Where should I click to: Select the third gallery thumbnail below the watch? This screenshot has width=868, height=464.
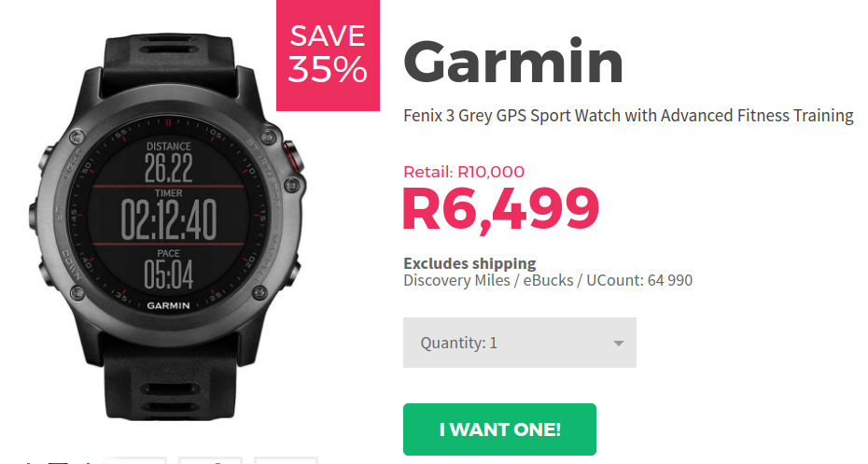[x=210, y=460]
